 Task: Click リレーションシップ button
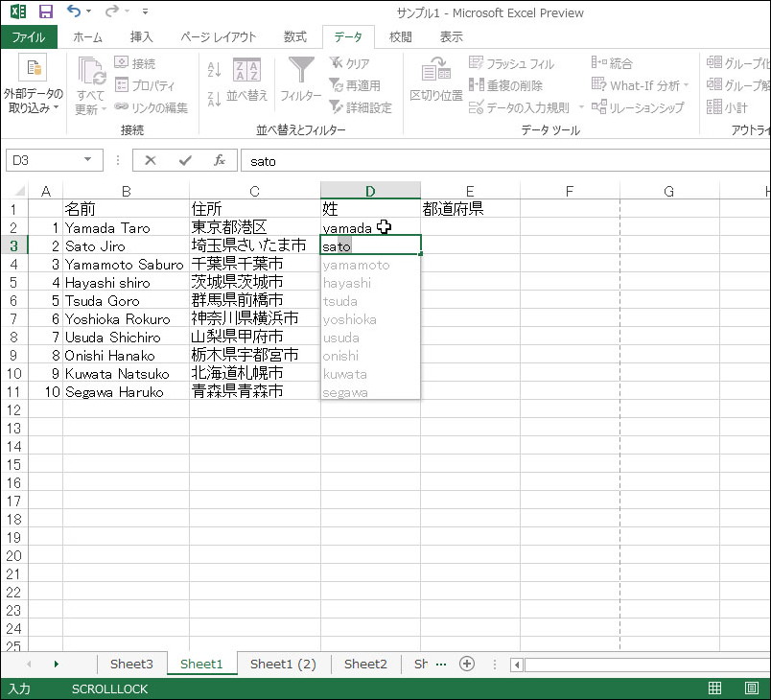[x=638, y=107]
